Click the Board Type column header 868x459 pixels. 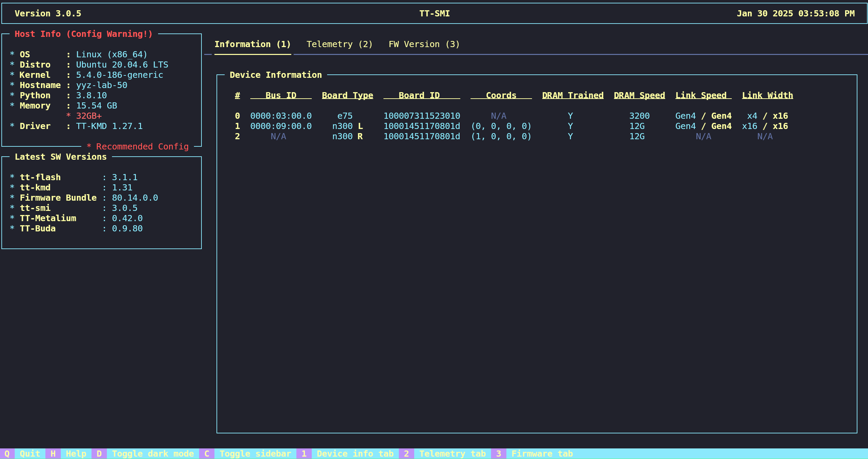click(x=347, y=96)
